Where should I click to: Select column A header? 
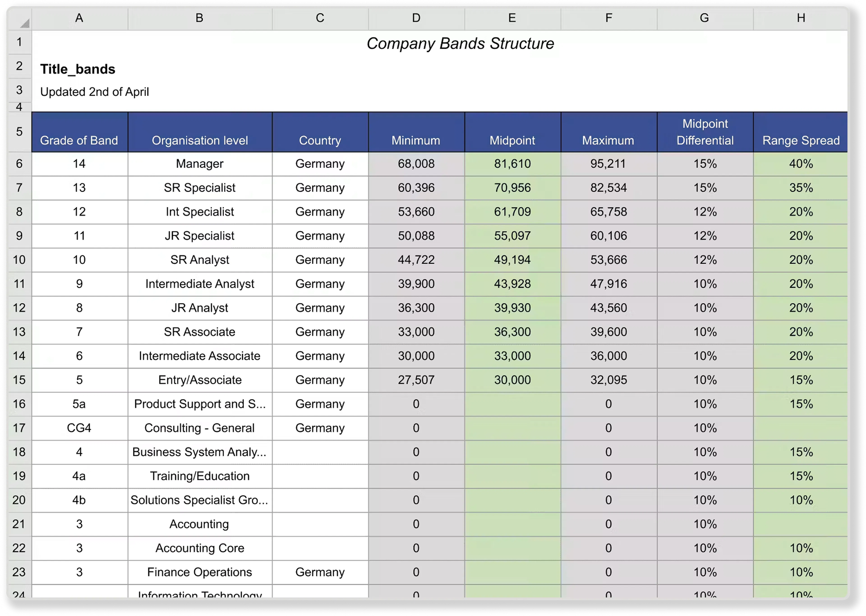pos(79,18)
